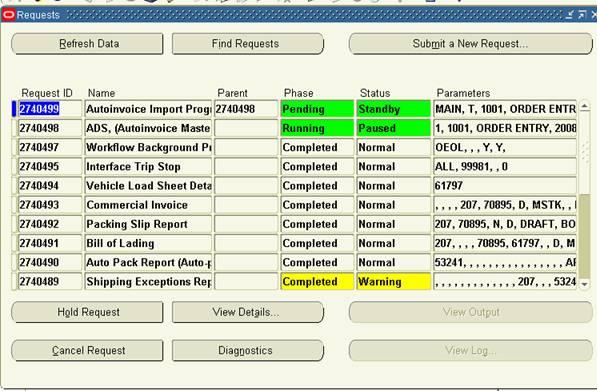597x391 pixels.
Task: Click Refresh Data button
Action: click(x=87, y=44)
